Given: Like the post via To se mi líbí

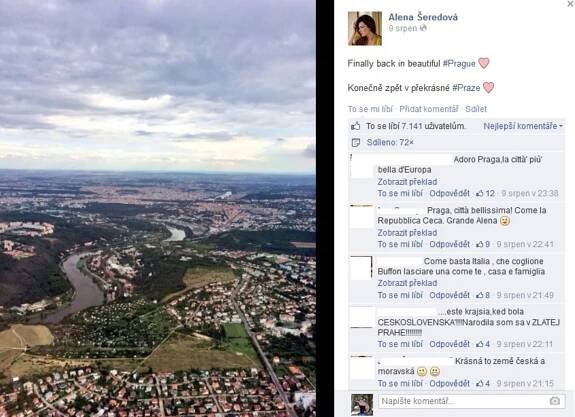Looking at the screenshot, I should tap(370, 109).
